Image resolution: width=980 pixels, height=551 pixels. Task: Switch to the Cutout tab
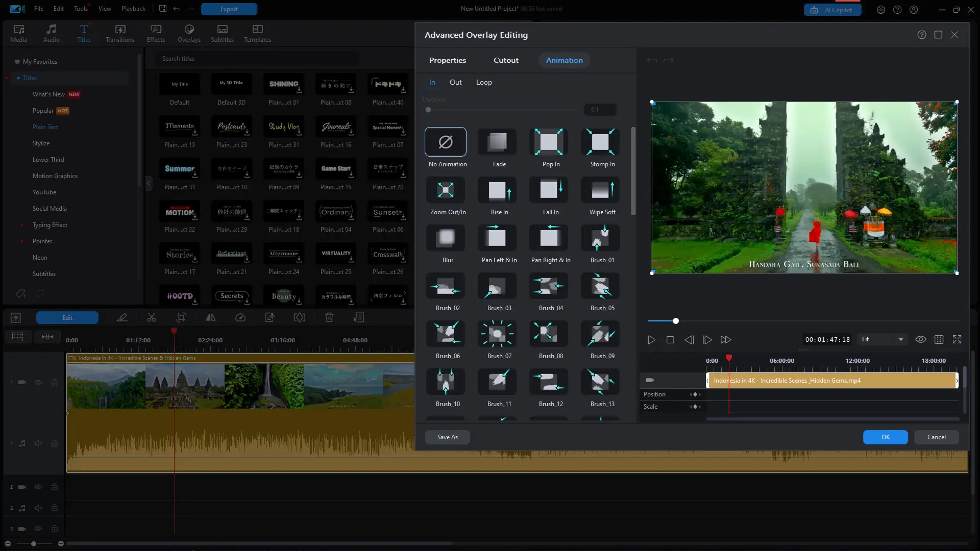505,60
